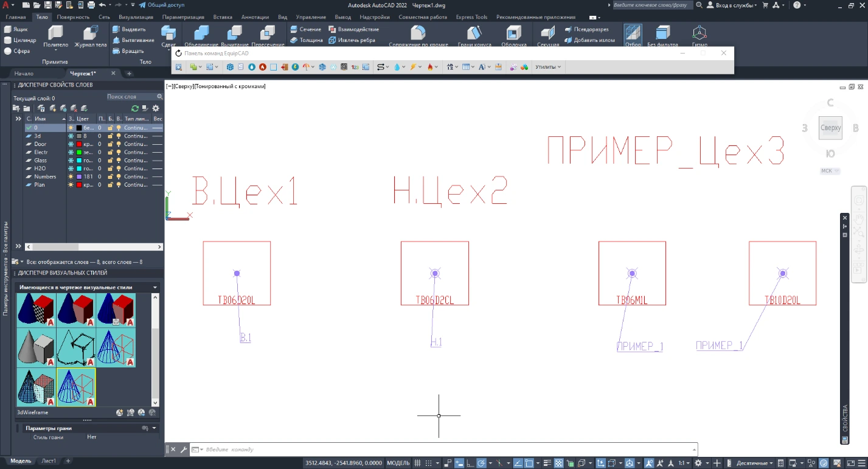Toggle the freeze state of layer 3d
Screen dimensions: 868x469
click(71, 136)
